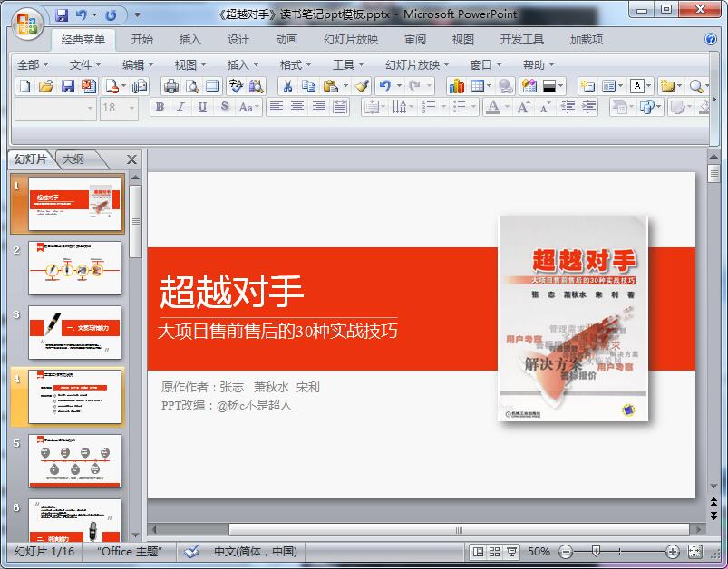
Task: Click 中文(简体，中国) language indicator
Action: point(256,552)
